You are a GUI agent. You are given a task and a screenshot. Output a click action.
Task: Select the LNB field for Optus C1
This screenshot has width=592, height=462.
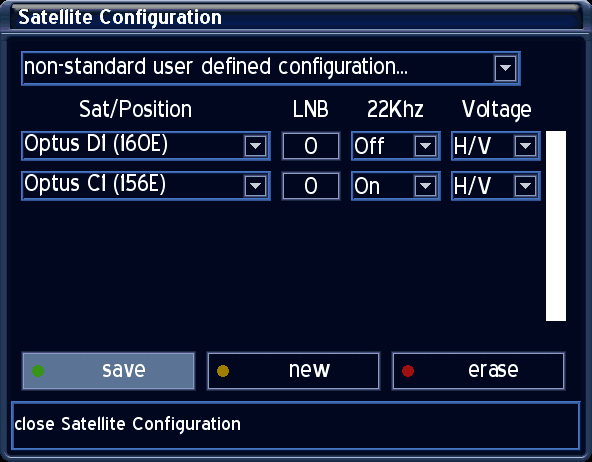311,186
